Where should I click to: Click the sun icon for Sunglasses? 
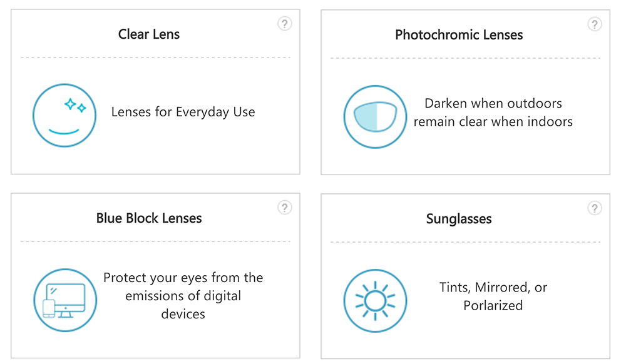pyautogui.click(x=375, y=301)
